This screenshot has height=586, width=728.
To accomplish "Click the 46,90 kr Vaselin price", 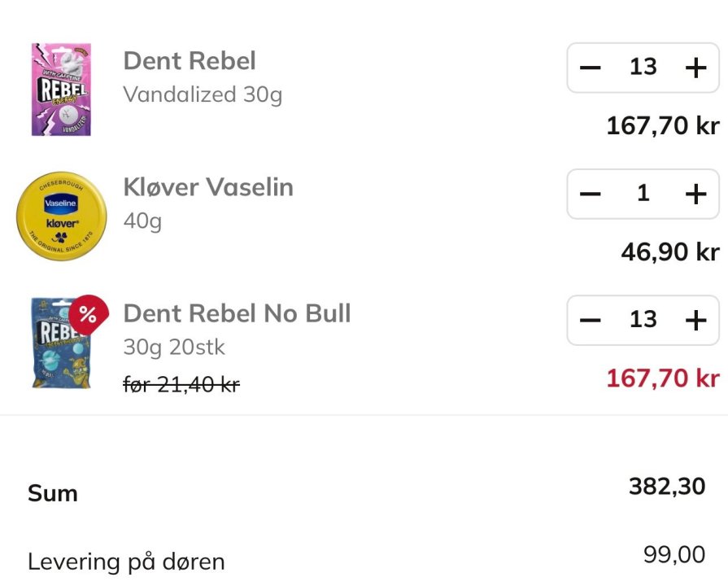I will (669, 252).
